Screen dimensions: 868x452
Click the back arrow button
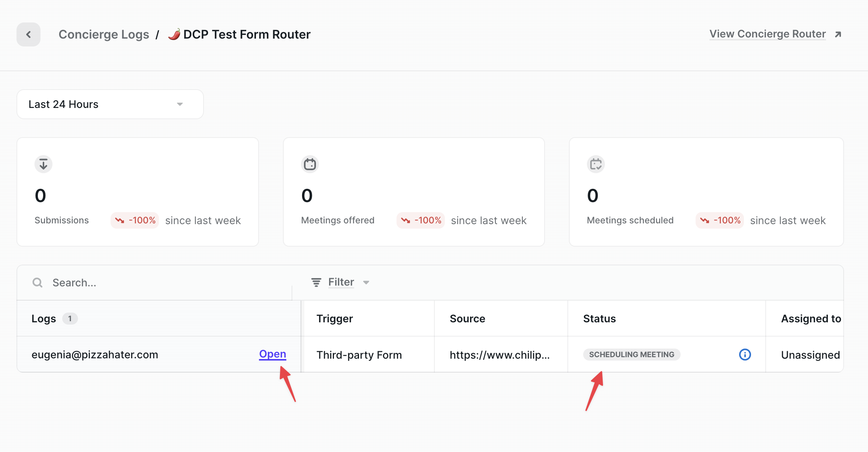(x=28, y=34)
